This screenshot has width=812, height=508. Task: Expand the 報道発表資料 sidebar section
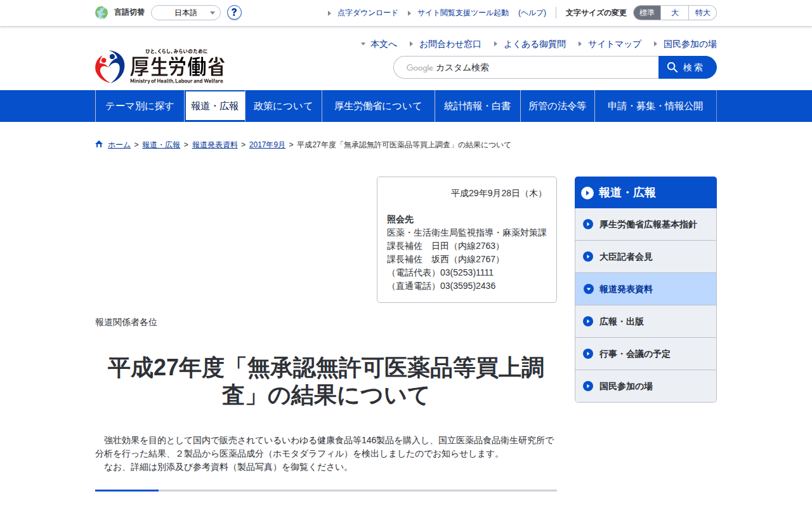click(x=646, y=289)
